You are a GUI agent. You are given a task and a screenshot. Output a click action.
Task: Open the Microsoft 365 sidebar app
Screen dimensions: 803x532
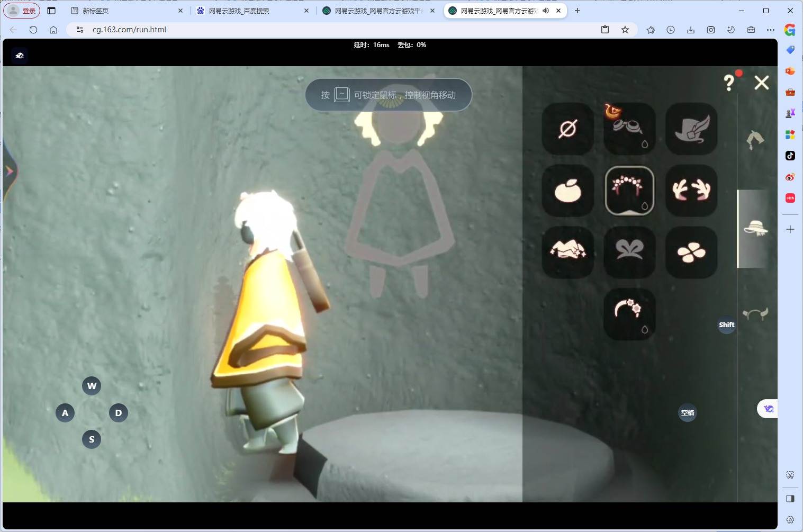[x=790, y=134]
